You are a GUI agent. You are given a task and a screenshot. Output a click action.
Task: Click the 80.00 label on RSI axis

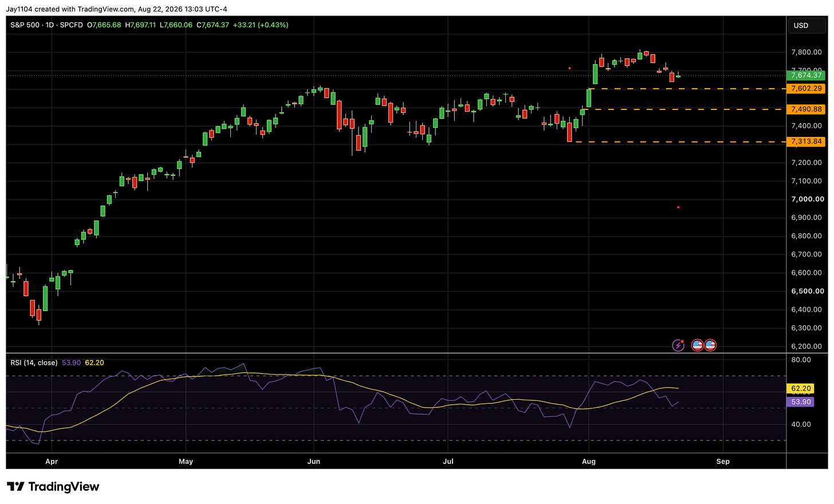801,360
